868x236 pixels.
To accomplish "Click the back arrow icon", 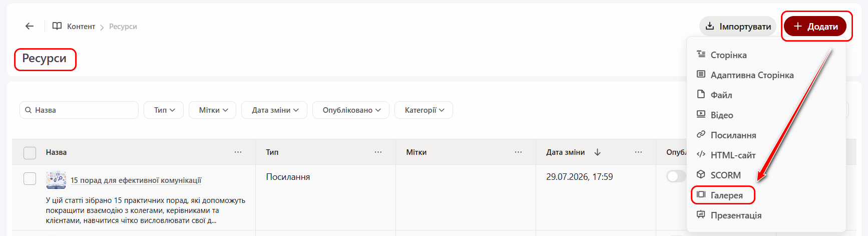I will click(x=30, y=26).
